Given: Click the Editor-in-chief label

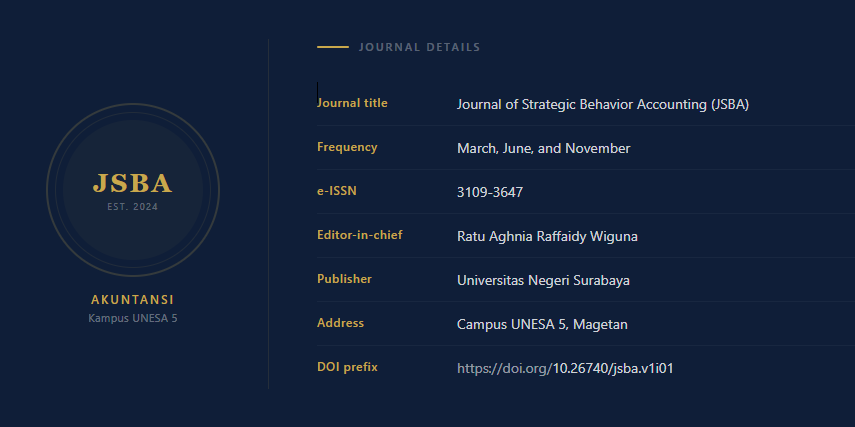Looking at the screenshot, I should (x=359, y=235).
